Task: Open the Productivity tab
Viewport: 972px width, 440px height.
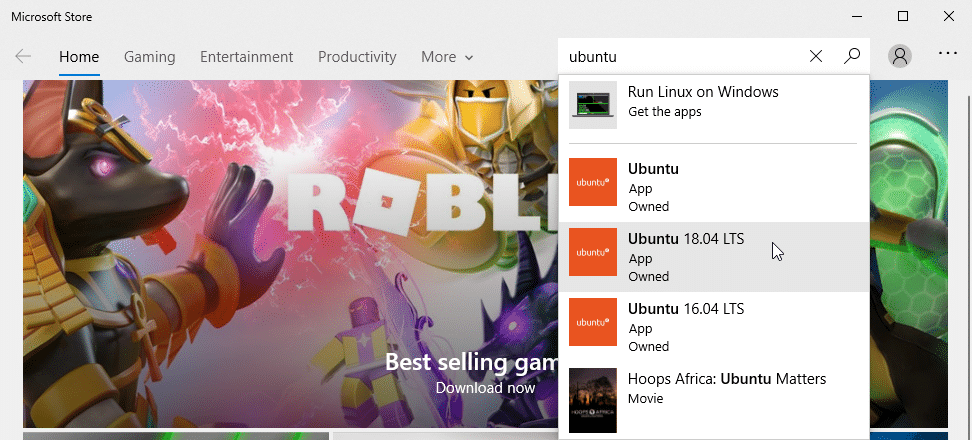Action: (x=357, y=57)
